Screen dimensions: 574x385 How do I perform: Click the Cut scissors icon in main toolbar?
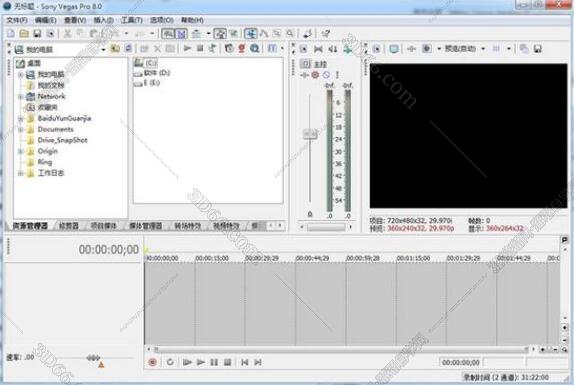click(x=67, y=34)
